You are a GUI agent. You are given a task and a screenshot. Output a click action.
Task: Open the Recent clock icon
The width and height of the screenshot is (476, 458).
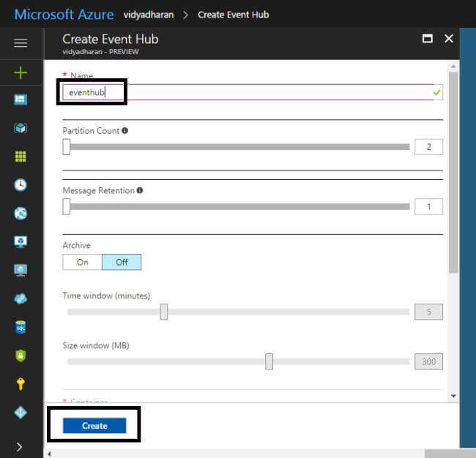(21, 184)
